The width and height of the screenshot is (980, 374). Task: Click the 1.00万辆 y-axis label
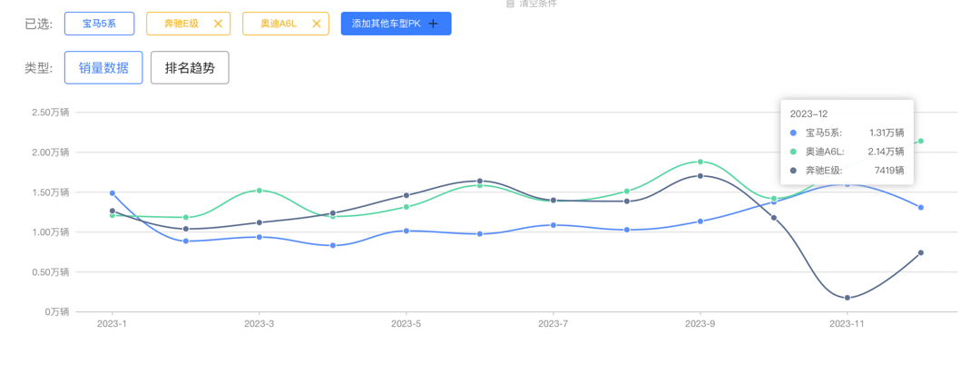click(x=51, y=232)
